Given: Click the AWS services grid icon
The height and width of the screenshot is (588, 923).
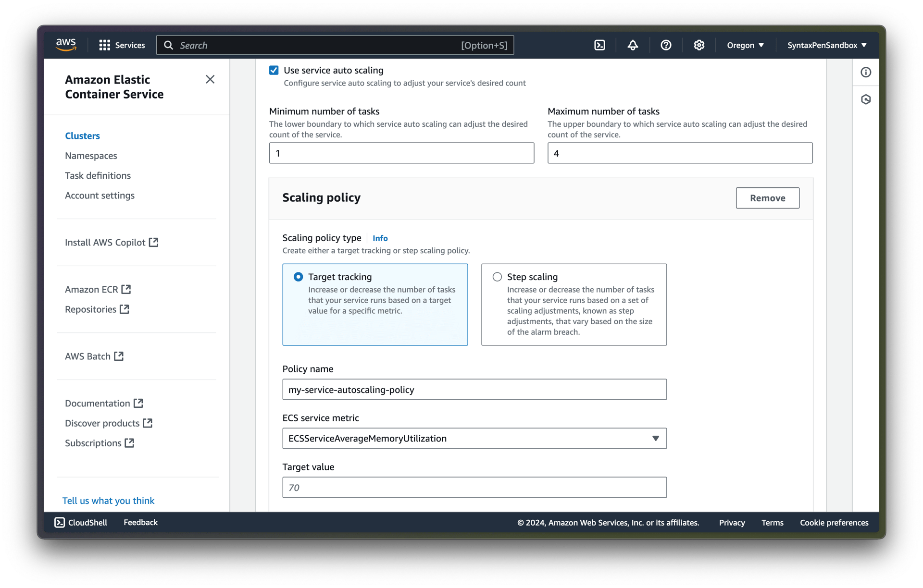Looking at the screenshot, I should point(104,45).
